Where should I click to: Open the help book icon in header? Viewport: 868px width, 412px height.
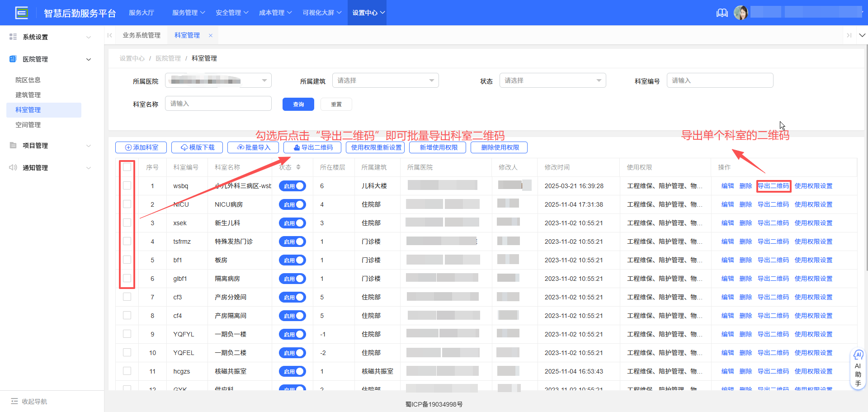[722, 13]
